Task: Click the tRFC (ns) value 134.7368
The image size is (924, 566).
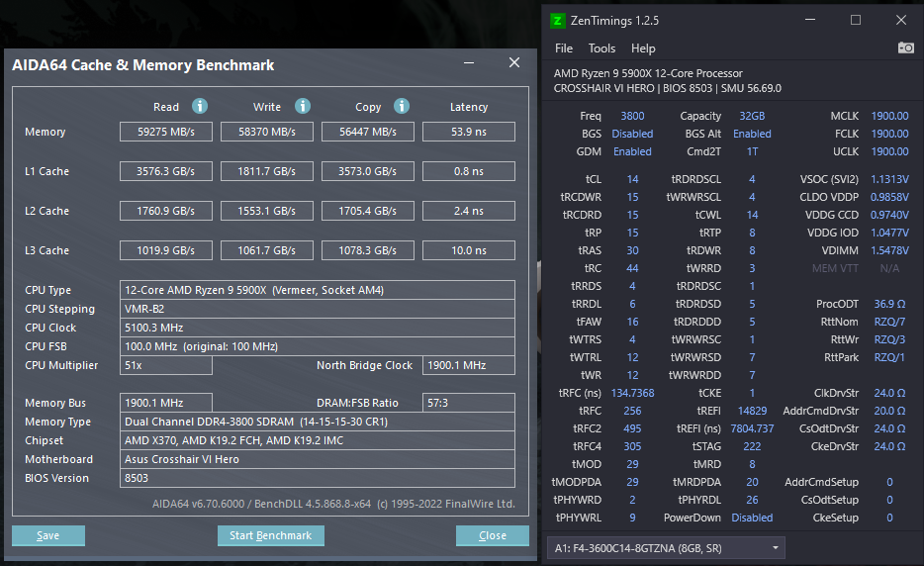Action: pyautogui.click(x=632, y=393)
